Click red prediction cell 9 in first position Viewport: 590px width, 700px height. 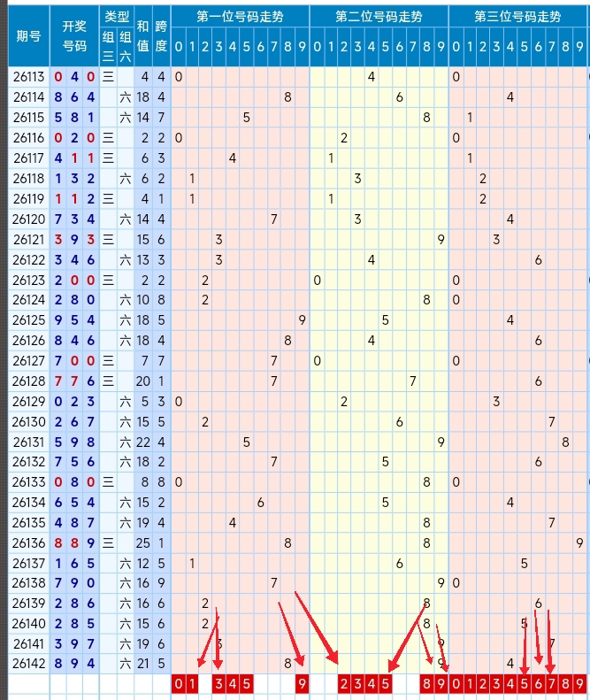click(303, 683)
